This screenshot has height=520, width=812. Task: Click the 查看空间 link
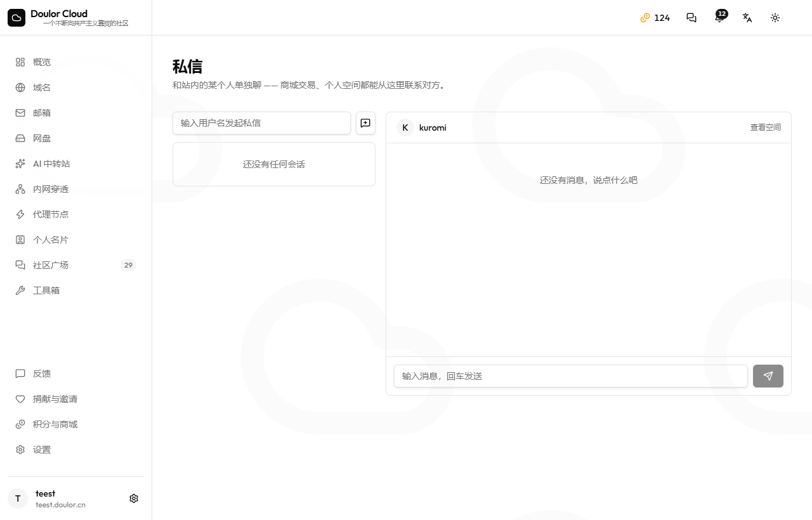[766, 127]
